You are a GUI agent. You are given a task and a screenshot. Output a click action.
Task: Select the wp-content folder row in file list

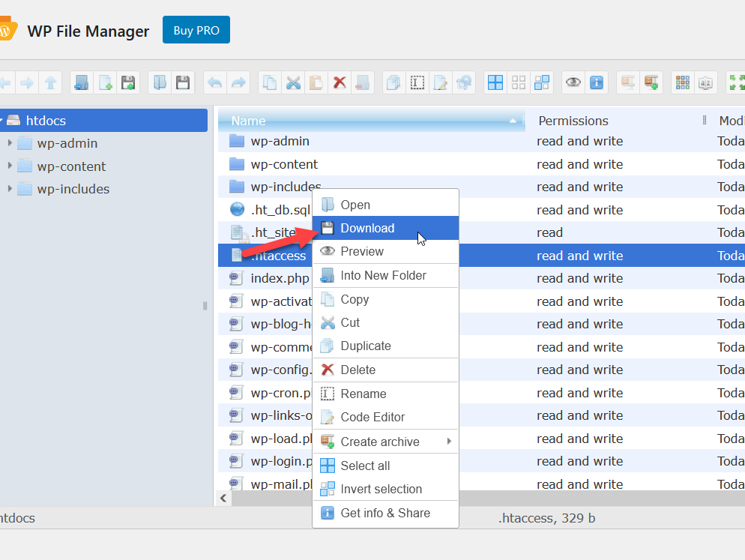[x=481, y=164]
